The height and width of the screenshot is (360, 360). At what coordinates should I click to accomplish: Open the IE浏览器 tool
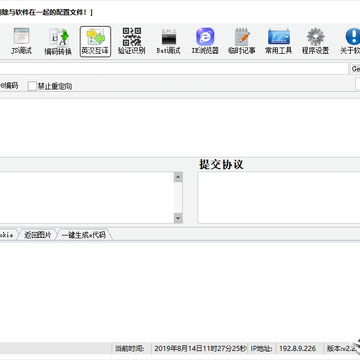pos(205,42)
